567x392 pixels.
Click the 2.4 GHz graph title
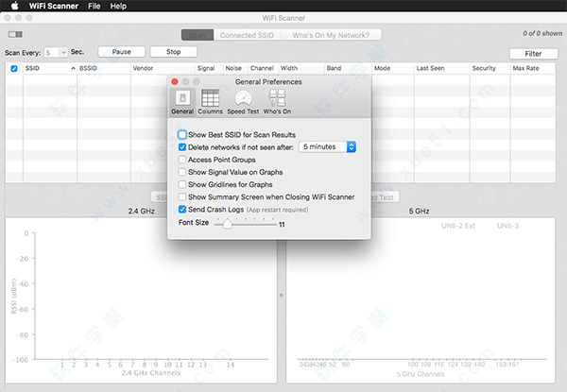tap(142, 211)
